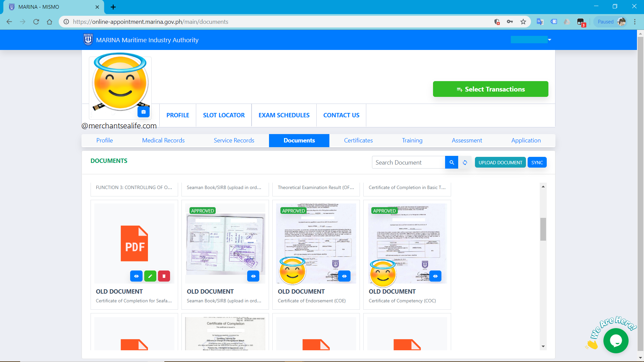Switch to the Training tab
This screenshot has width=644, height=362.
412,140
